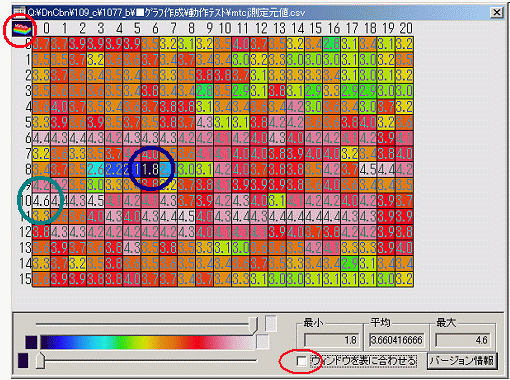510x380 pixels.
Task: Click the dark swatch left of gradient bar
Action: (x=31, y=342)
